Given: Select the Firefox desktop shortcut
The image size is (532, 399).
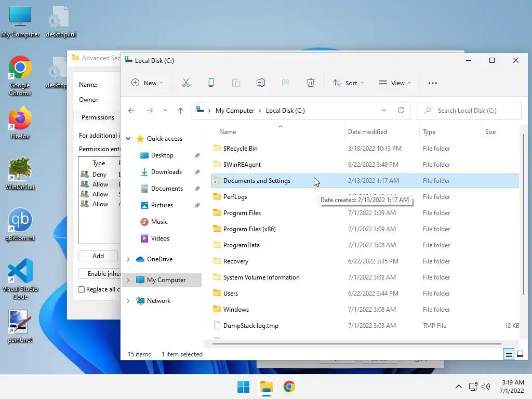Looking at the screenshot, I should pyautogui.click(x=20, y=123).
